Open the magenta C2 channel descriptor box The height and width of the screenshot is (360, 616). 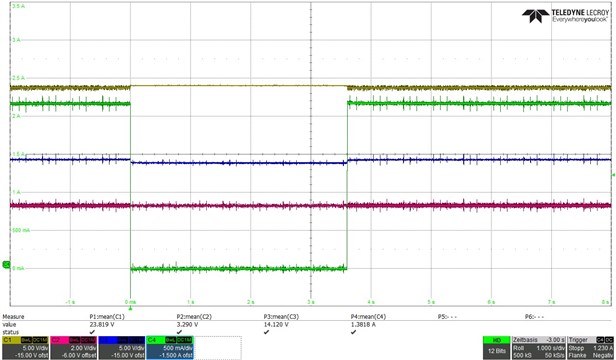(x=73, y=347)
